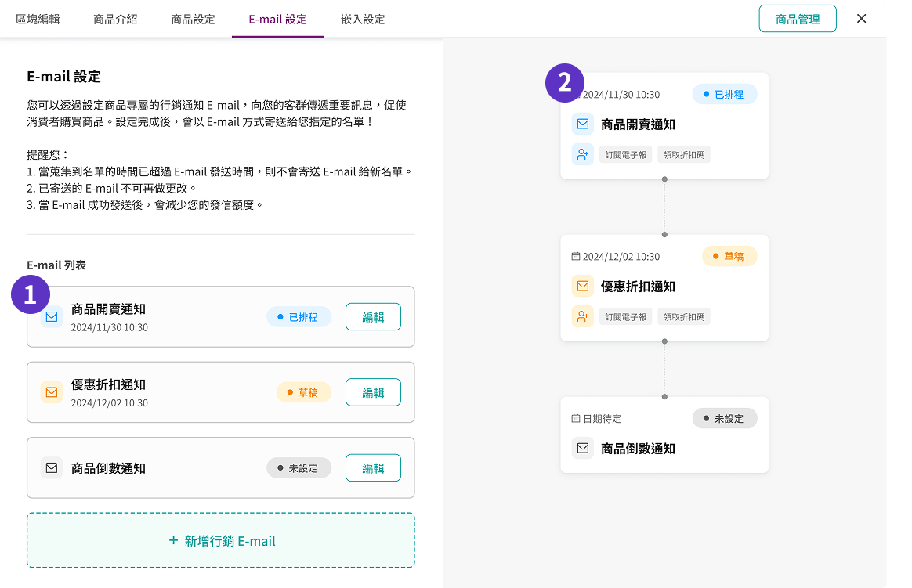
Task: Switch to the 區塊編輯 tab
Action: tap(38, 19)
